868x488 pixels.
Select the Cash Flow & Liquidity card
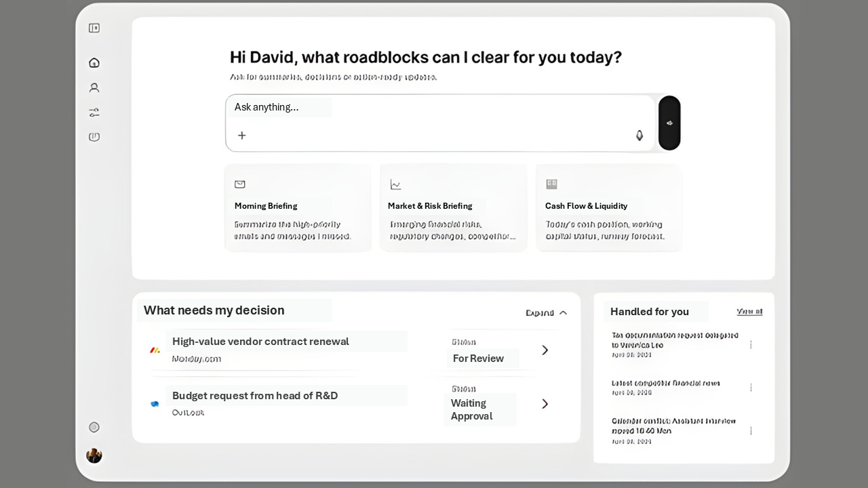[609, 207]
